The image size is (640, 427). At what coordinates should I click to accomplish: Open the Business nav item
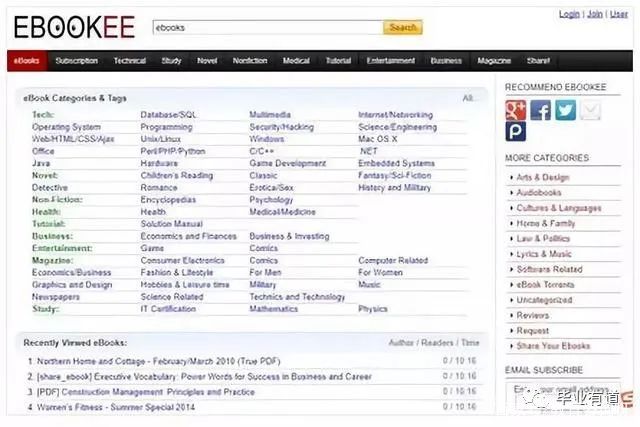(446, 61)
